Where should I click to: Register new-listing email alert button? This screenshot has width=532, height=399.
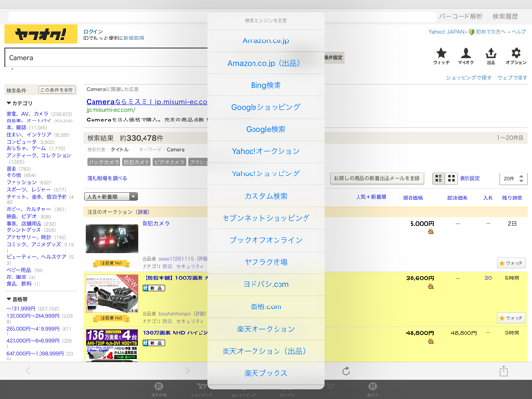(377, 178)
